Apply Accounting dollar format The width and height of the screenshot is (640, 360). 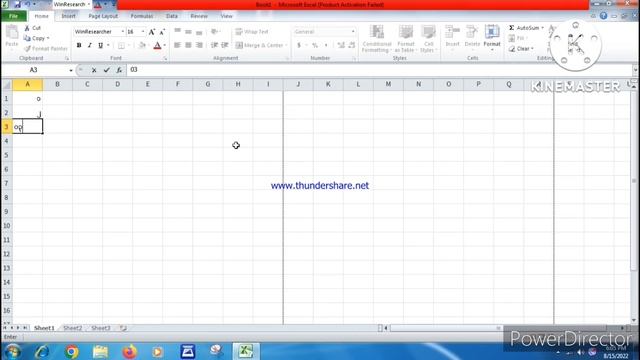point(299,45)
